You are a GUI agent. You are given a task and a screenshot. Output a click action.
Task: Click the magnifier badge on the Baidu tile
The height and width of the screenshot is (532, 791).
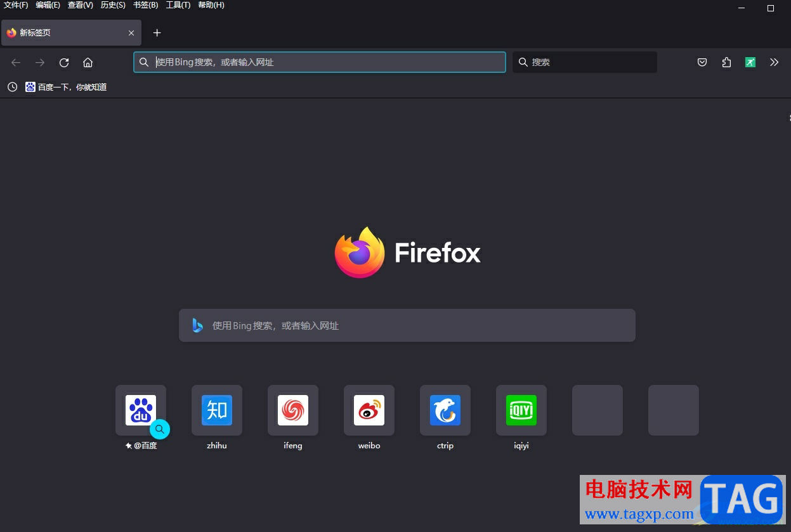(160, 429)
